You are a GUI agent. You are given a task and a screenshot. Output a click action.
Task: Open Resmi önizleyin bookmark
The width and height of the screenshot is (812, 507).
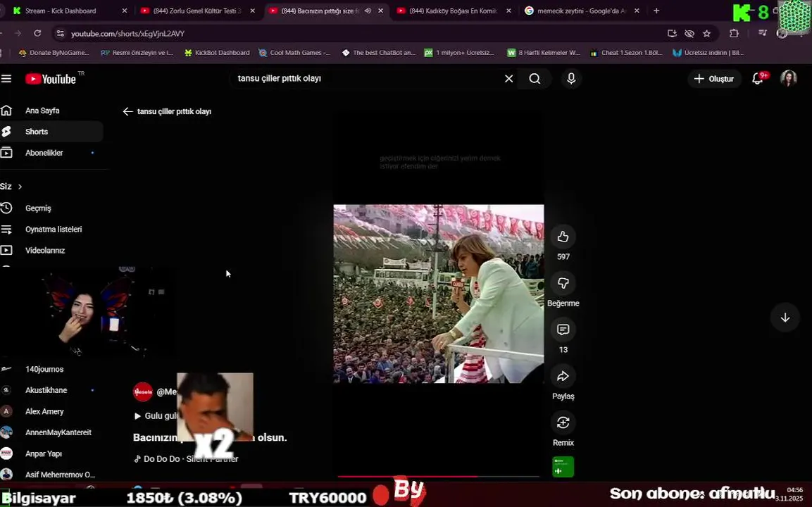[137, 53]
